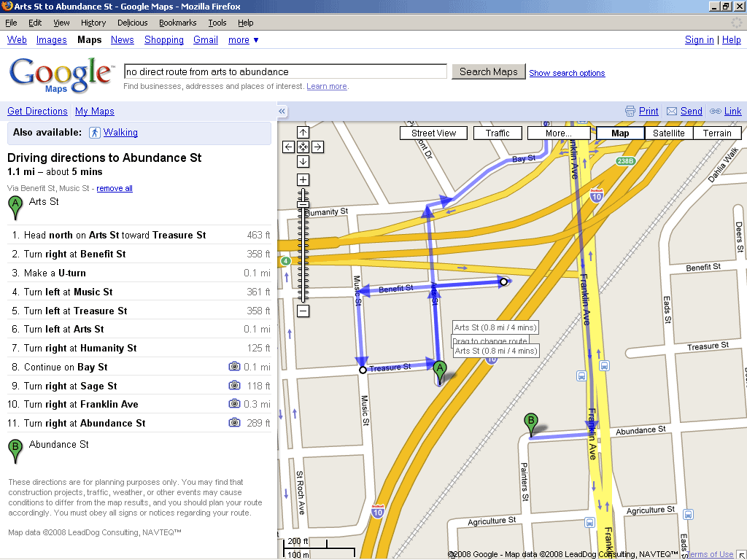Click the walking person icon

point(94,133)
